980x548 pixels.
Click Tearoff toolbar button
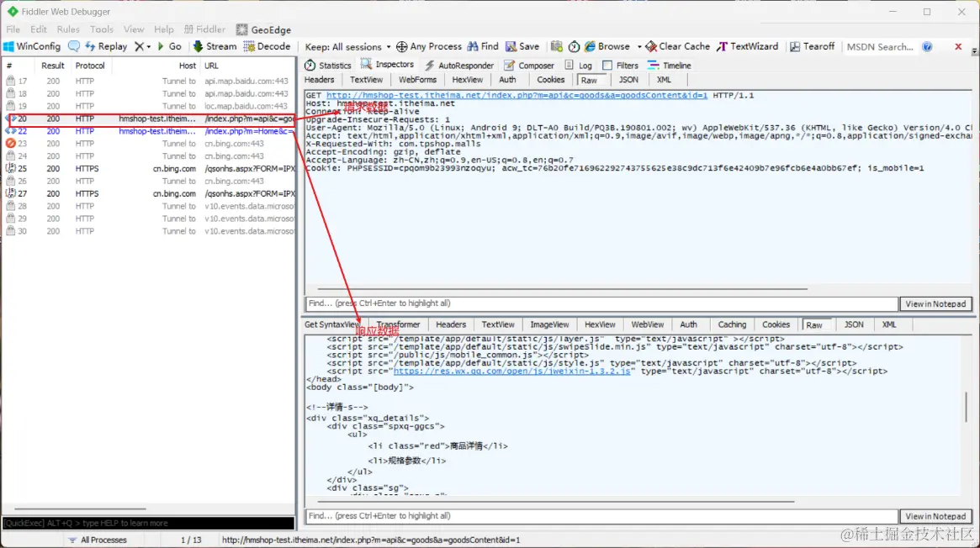(x=812, y=46)
